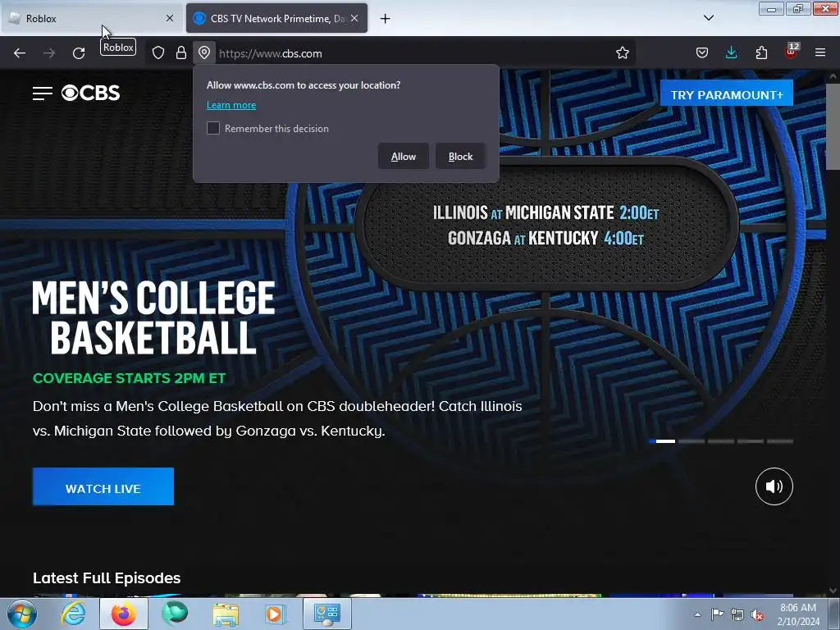Viewport: 840px width, 630px height.
Task: Click the red extension badge showing 12
Action: click(x=792, y=52)
